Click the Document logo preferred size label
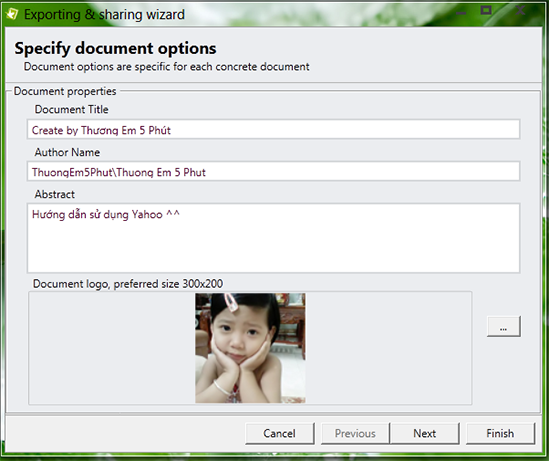This screenshot has height=461, width=549. point(128,284)
